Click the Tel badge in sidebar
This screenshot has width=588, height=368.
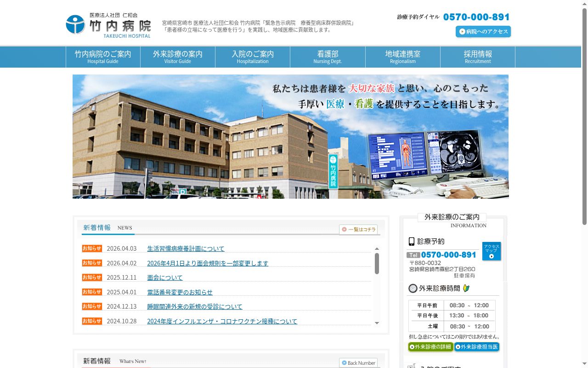pyautogui.click(x=413, y=255)
